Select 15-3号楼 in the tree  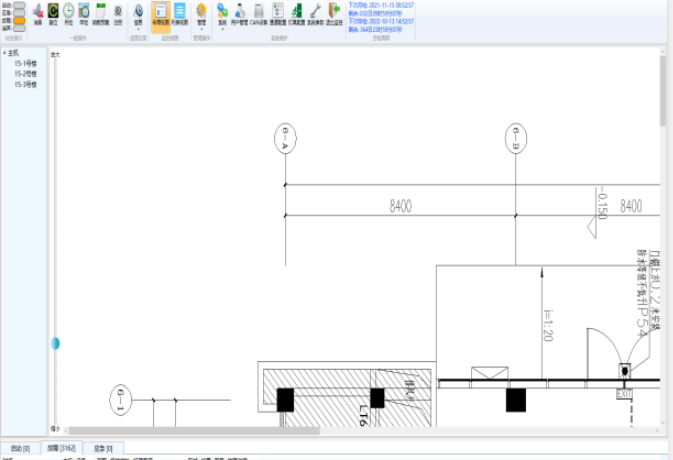tap(25, 85)
